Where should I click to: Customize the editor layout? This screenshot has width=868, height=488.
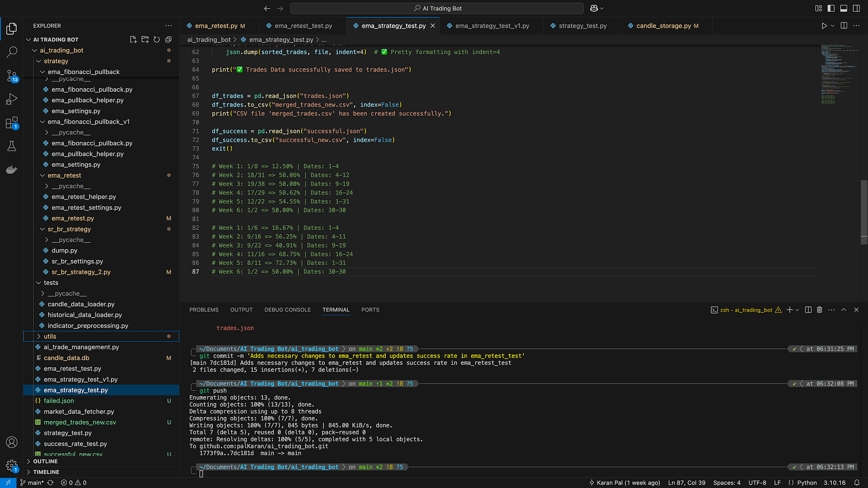coord(819,8)
